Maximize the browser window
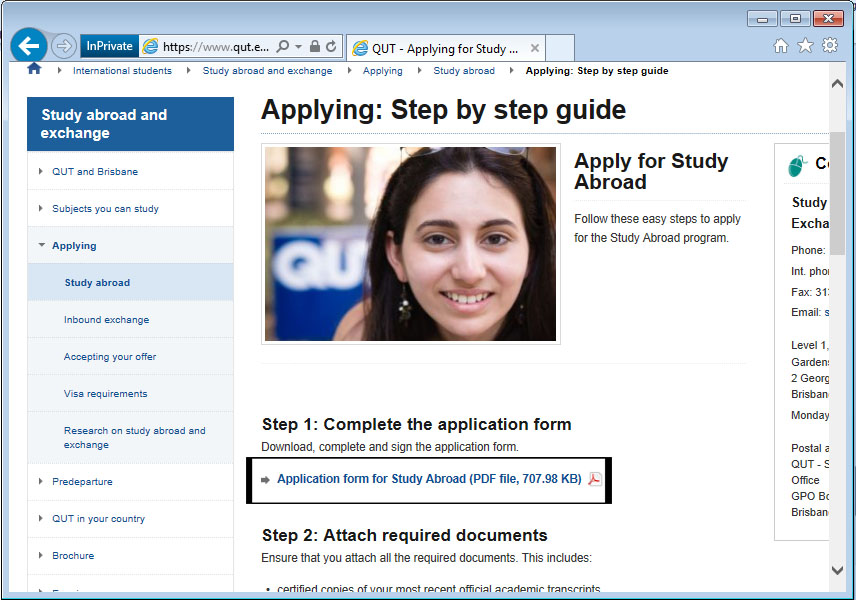The width and height of the screenshot is (856, 600). (x=795, y=19)
